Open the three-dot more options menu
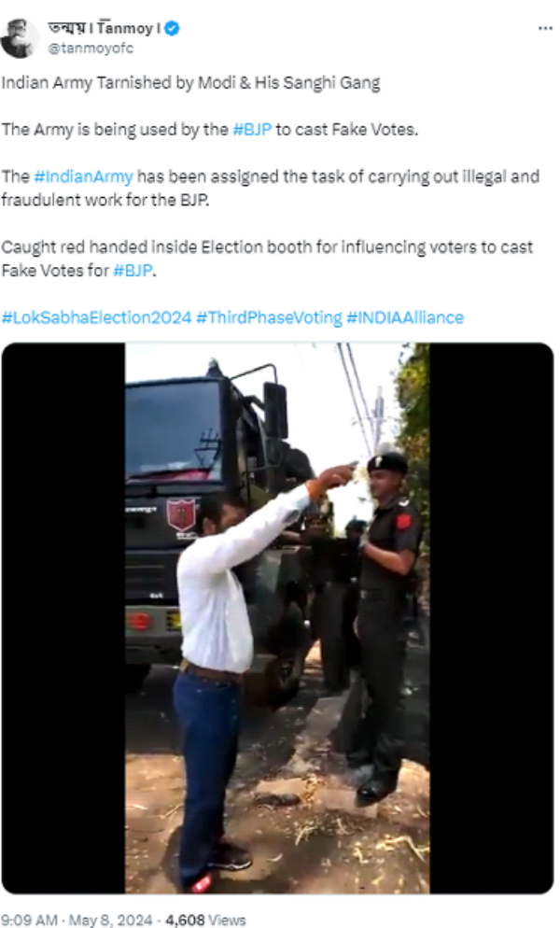560x928 pixels. (545, 28)
